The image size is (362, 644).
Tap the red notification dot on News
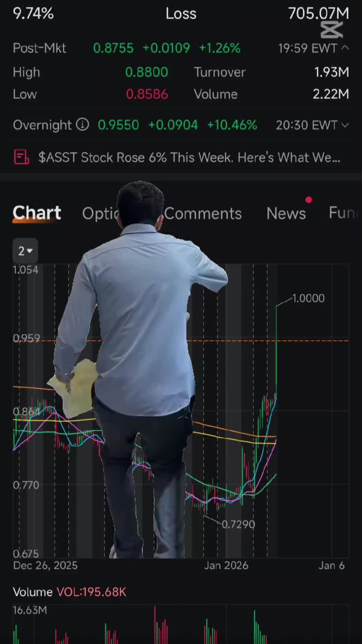point(309,200)
